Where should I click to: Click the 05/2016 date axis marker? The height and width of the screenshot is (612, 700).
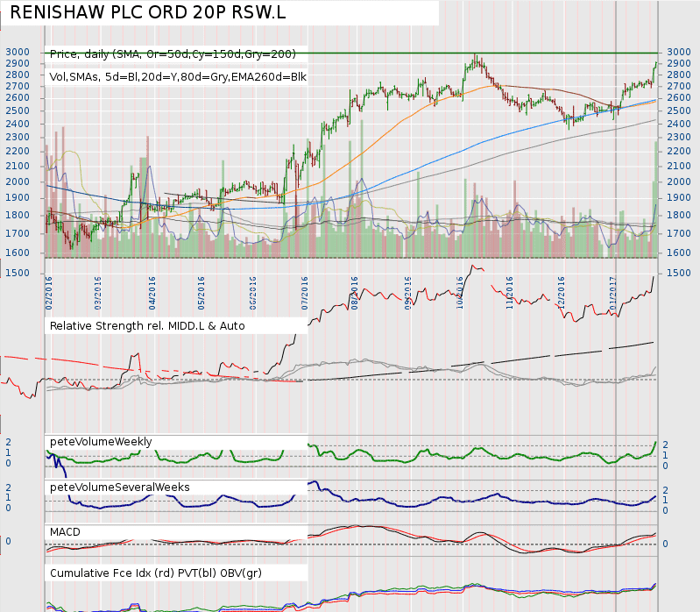click(x=202, y=293)
